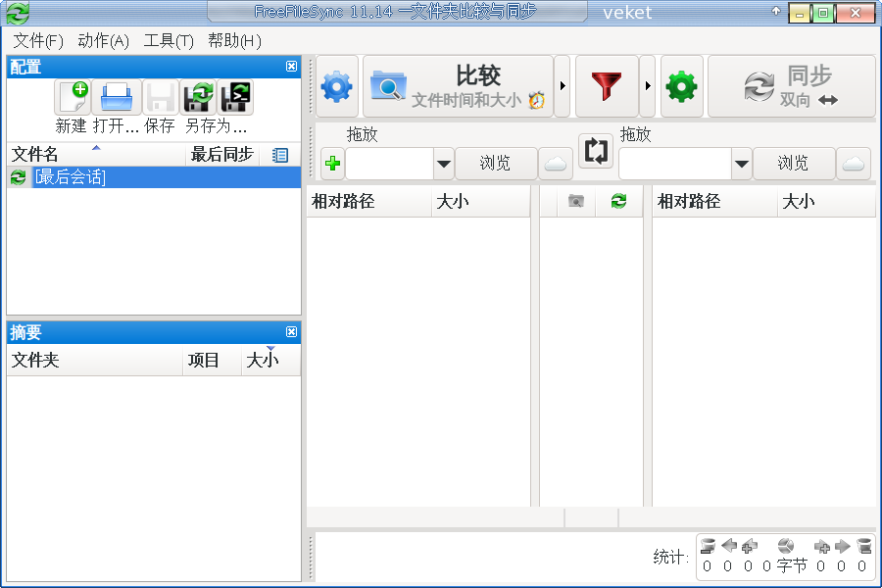
Task: Click the save as batch job icon
Action: (235, 97)
